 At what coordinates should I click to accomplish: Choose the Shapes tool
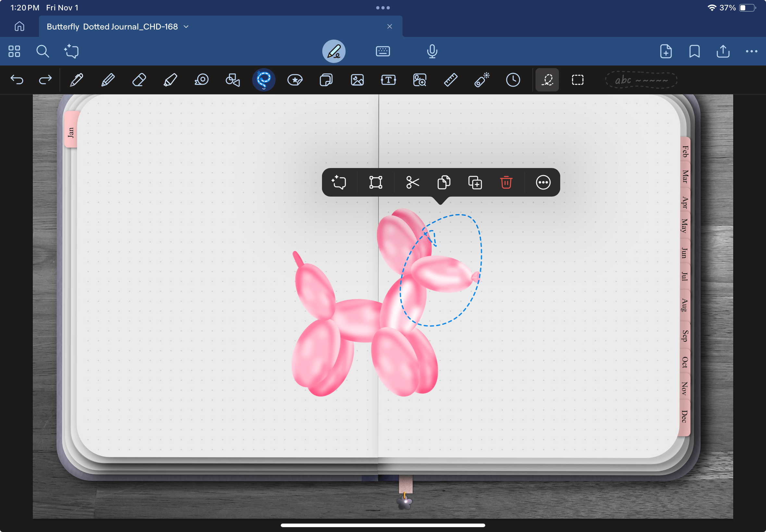[x=232, y=80]
